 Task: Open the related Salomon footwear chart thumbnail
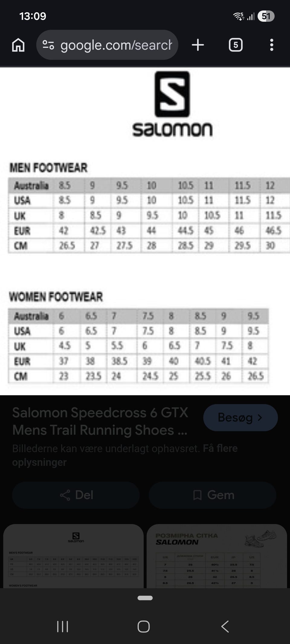point(73,556)
